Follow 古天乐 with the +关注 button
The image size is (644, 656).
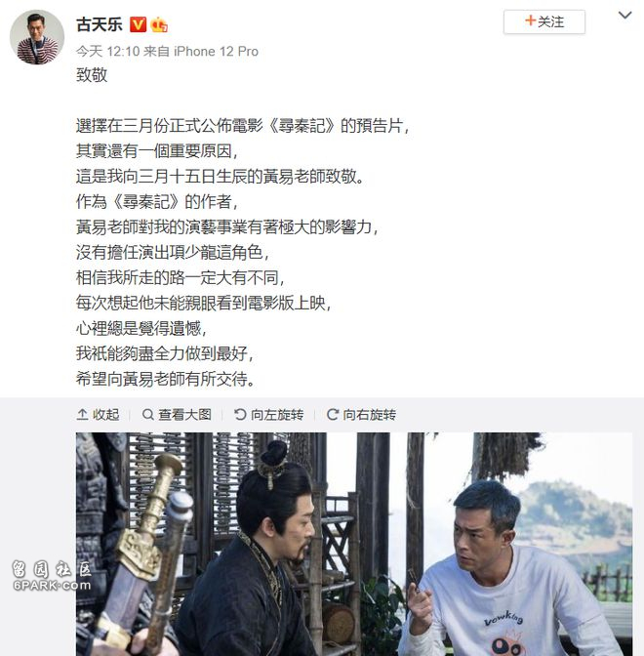[544, 21]
